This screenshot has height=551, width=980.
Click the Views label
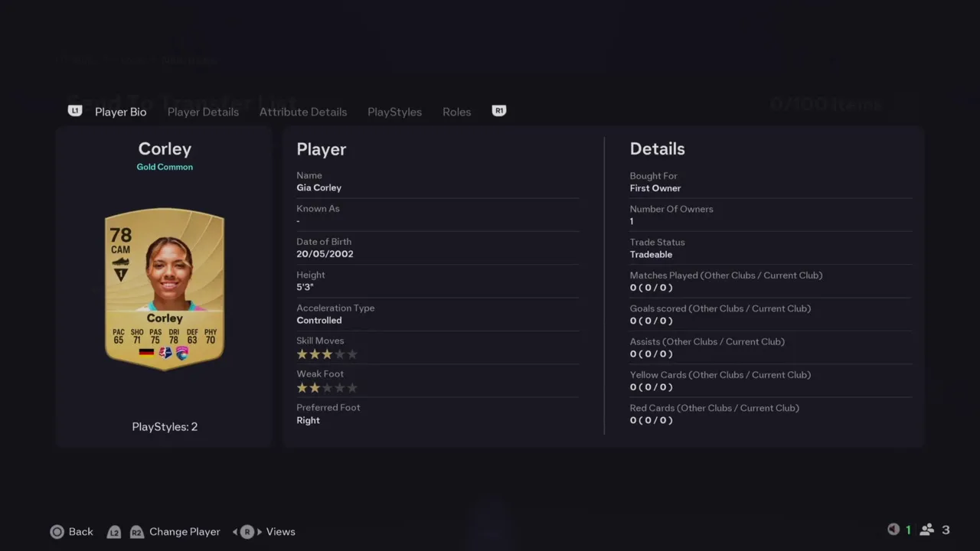pyautogui.click(x=281, y=532)
